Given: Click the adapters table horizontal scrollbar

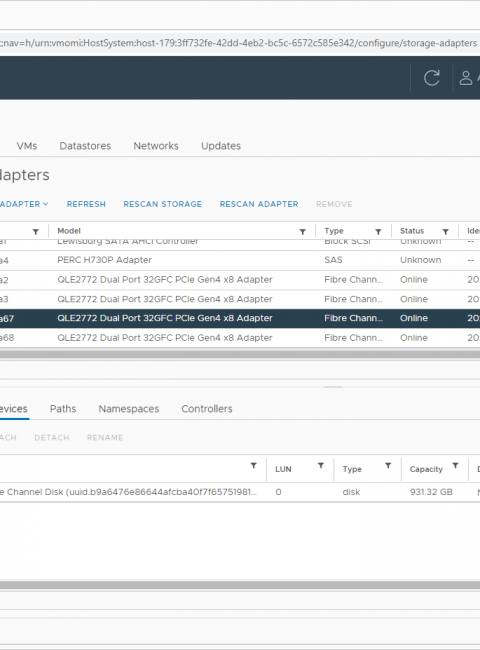Looking at the screenshot, I should (240, 354).
